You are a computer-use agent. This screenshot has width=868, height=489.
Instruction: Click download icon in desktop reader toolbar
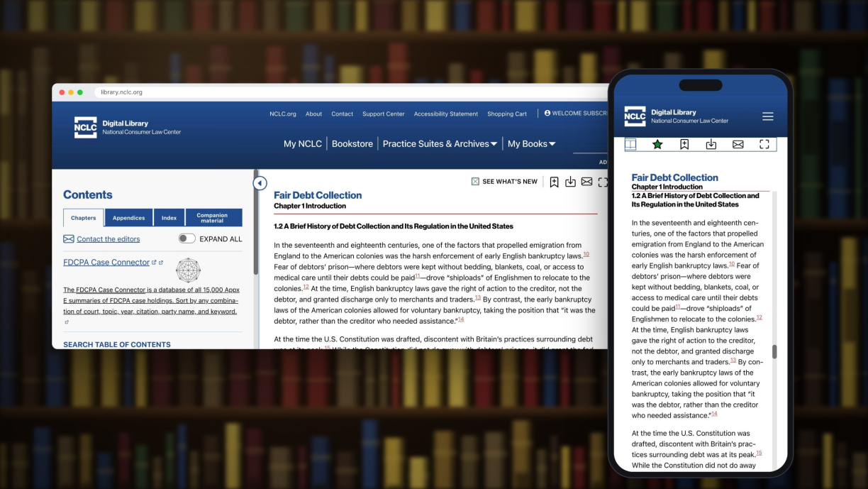[570, 182]
